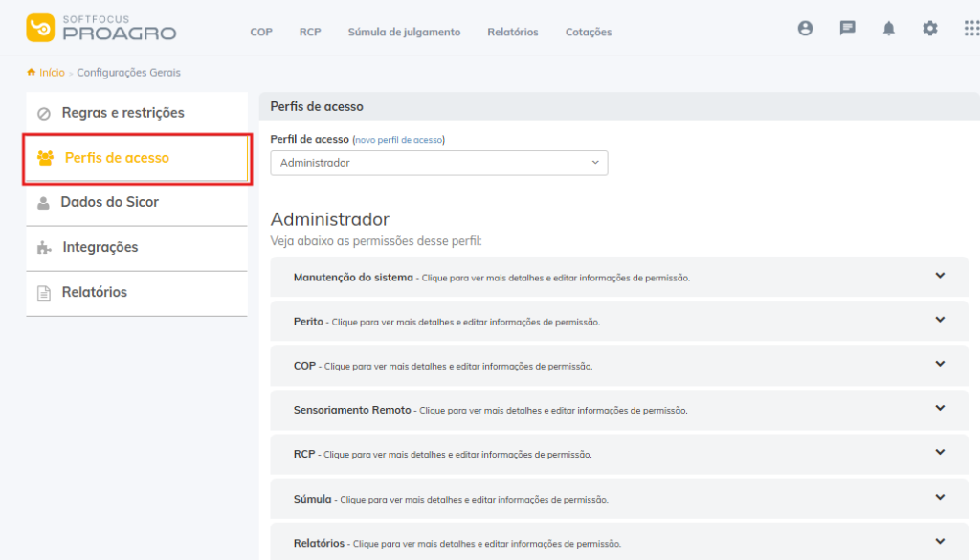
Task: Open settings with the gear icon
Action: pos(929,29)
